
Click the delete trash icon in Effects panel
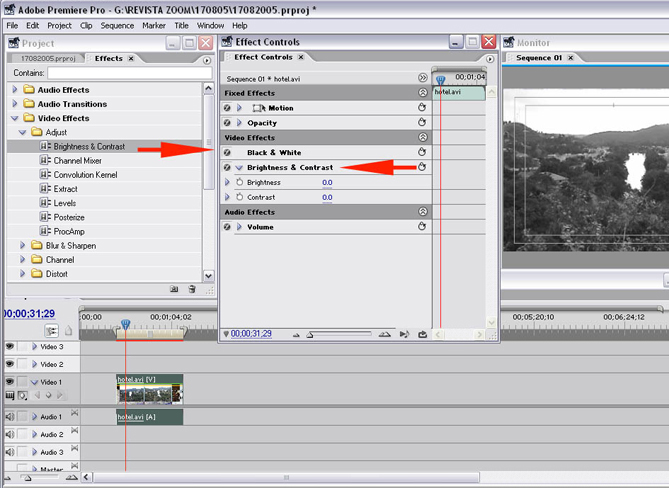coord(192,289)
